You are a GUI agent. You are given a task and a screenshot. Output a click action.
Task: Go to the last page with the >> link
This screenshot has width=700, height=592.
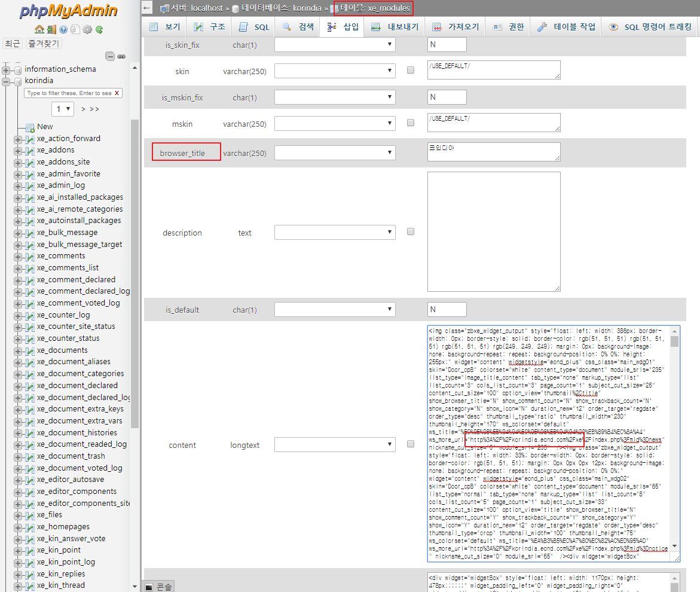94,109
